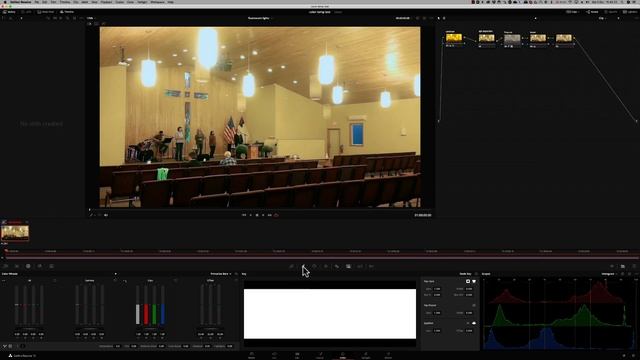This screenshot has width=640, height=360.
Task: Open the Motion Effects palette
Action: coord(51,266)
